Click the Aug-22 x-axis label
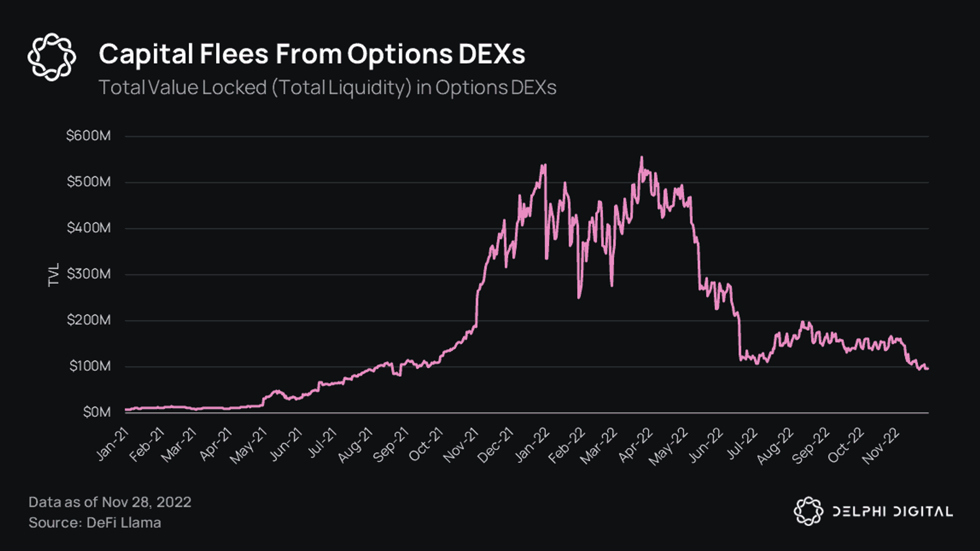980x551 pixels. pos(775,445)
